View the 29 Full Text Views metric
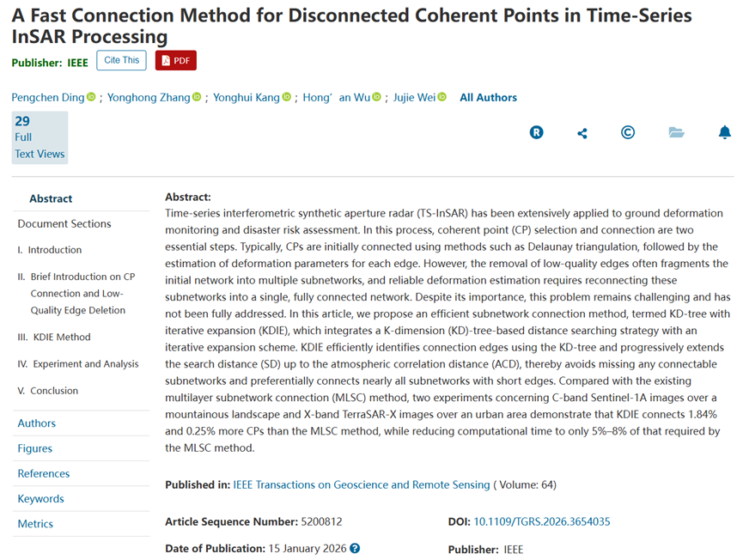The height and width of the screenshot is (560, 743). pos(40,137)
